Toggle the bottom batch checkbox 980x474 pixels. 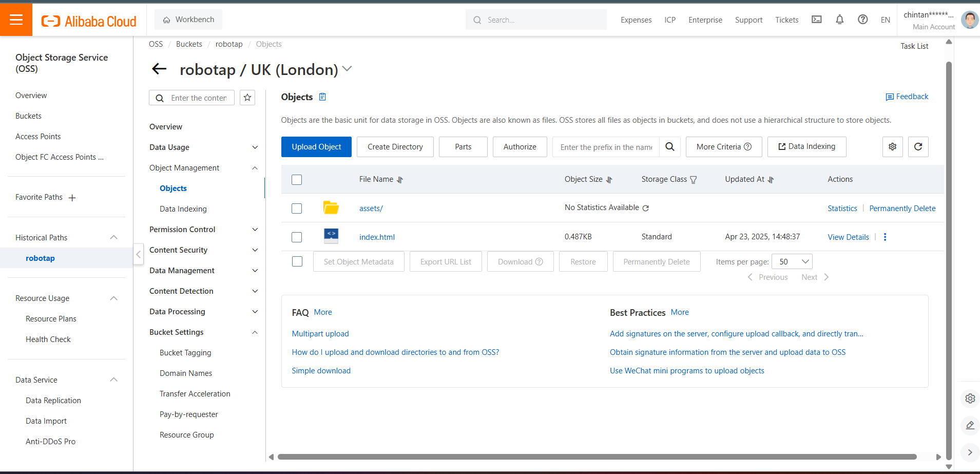pyautogui.click(x=297, y=261)
